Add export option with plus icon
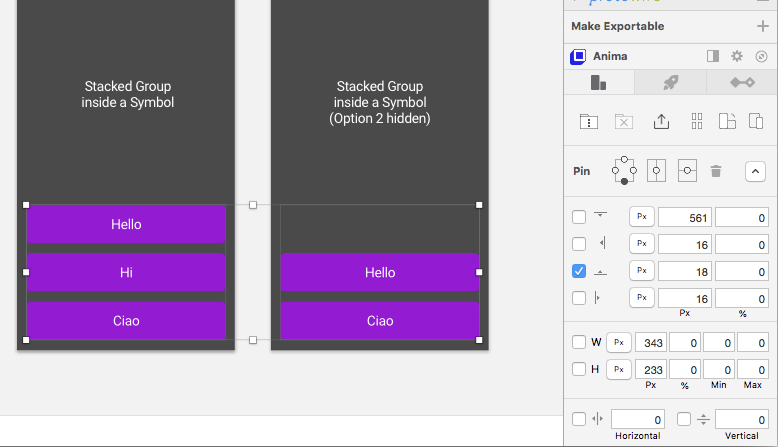 click(x=763, y=26)
